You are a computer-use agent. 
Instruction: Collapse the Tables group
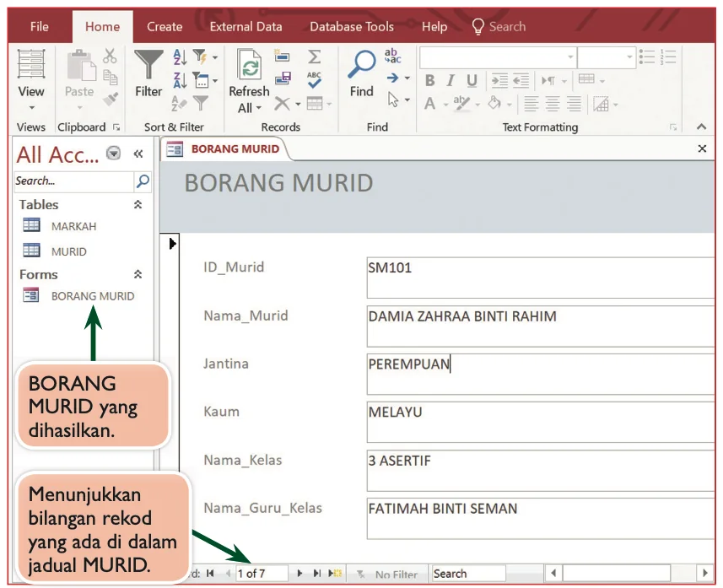tap(138, 205)
